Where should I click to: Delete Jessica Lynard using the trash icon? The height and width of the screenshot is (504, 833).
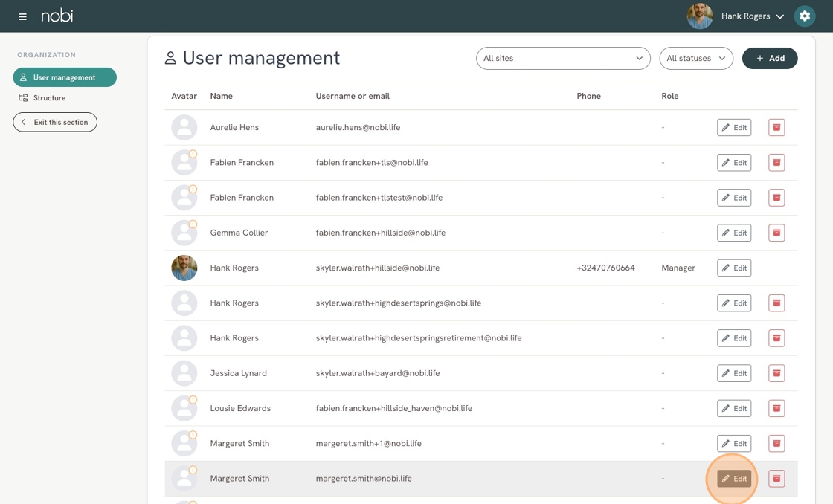776,373
